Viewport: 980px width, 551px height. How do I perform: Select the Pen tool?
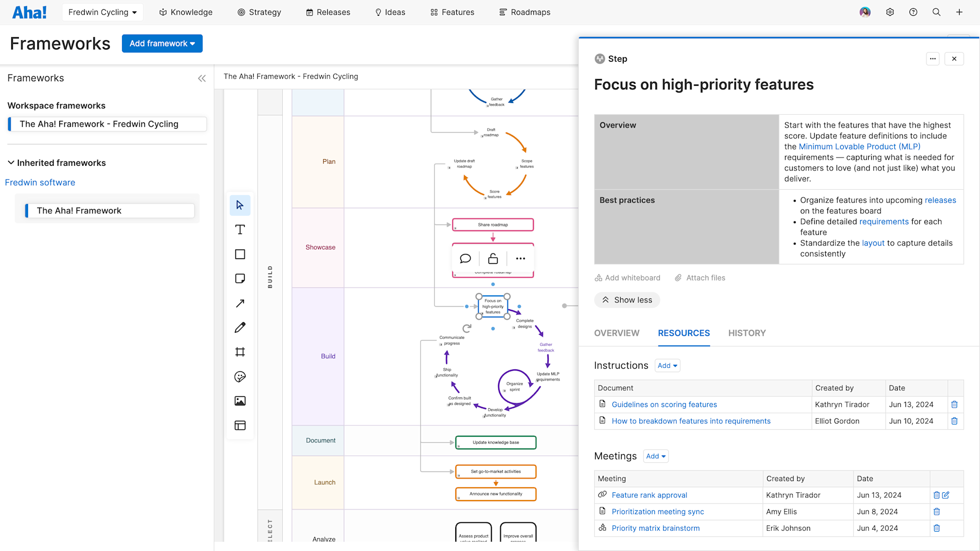click(240, 327)
